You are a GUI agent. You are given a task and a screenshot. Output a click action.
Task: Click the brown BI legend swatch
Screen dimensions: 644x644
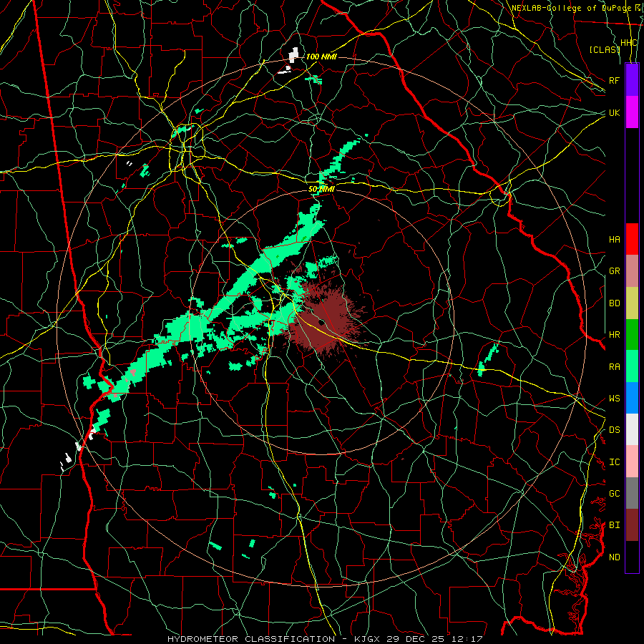click(x=632, y=525)
